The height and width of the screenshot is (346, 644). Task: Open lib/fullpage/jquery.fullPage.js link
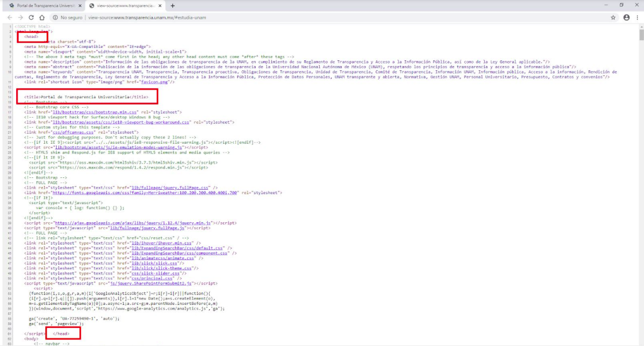[x=147, y=228]
